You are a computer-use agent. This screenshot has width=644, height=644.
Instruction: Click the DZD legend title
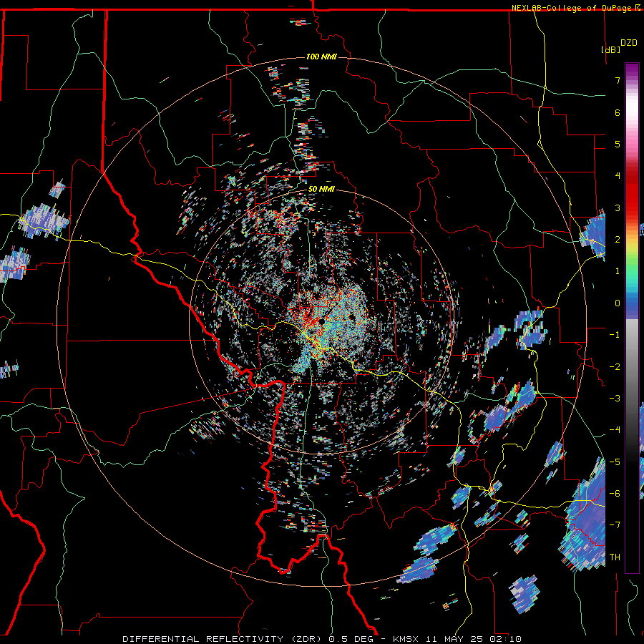[629, 43]
